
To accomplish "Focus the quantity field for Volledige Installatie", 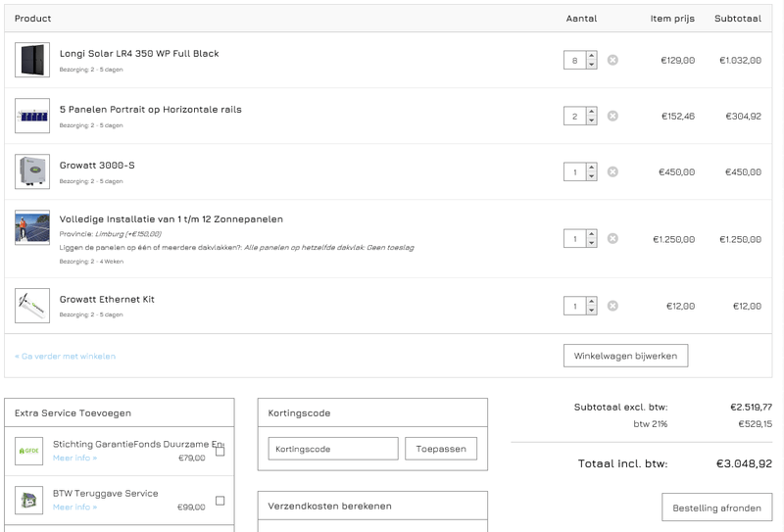I will tap(575, 238).
